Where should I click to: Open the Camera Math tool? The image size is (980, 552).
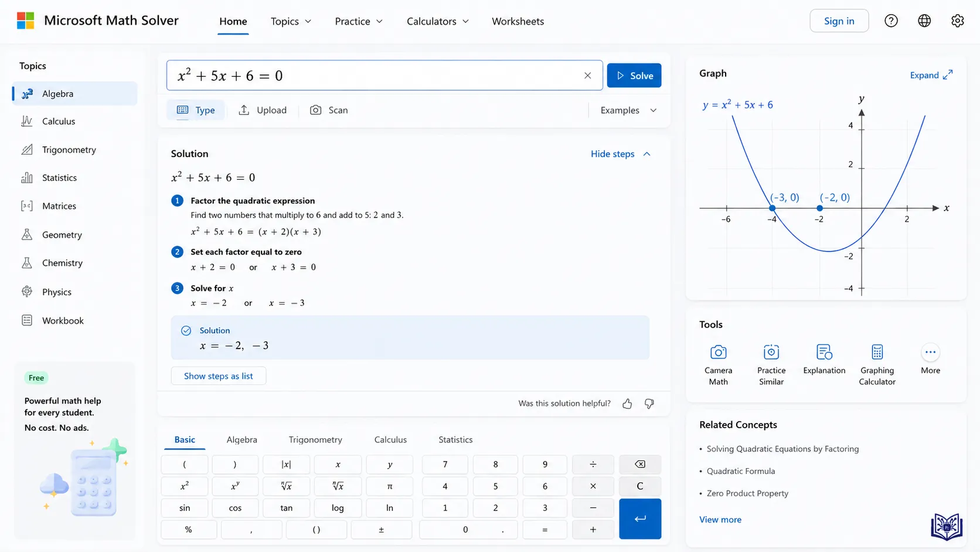coord(718,364)
